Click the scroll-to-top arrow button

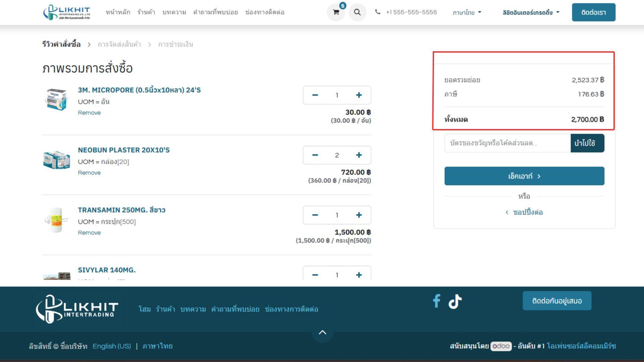click(322, 332)
